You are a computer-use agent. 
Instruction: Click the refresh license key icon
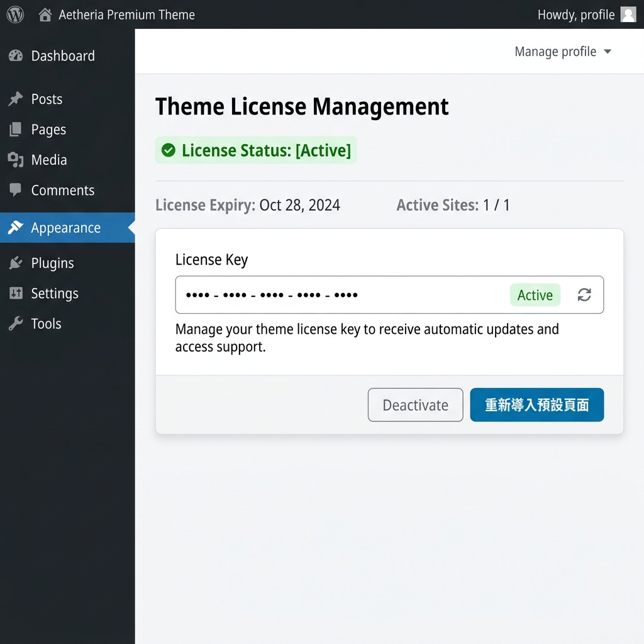(x=584, y=294)
